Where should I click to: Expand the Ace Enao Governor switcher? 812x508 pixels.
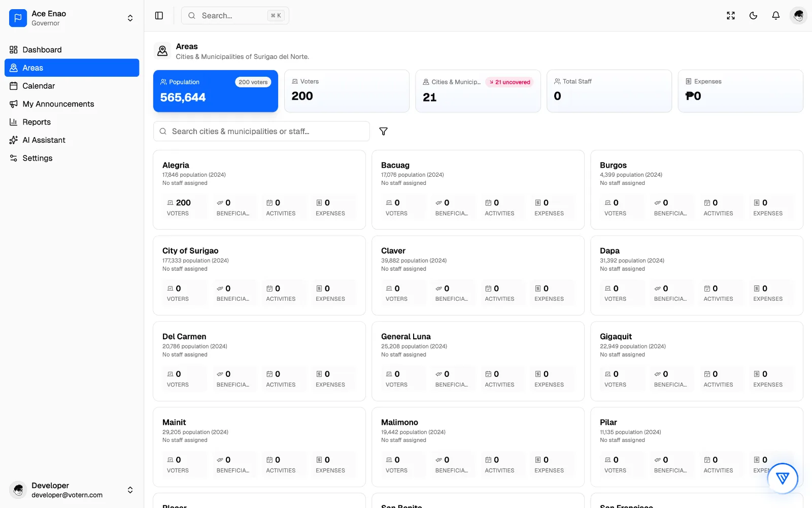(130, 18)
